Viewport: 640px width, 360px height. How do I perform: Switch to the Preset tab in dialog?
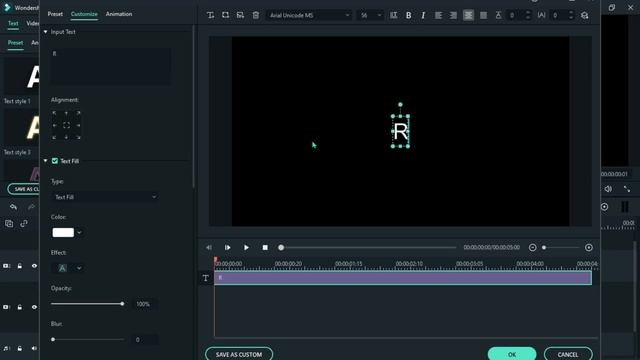pos(55,14)
